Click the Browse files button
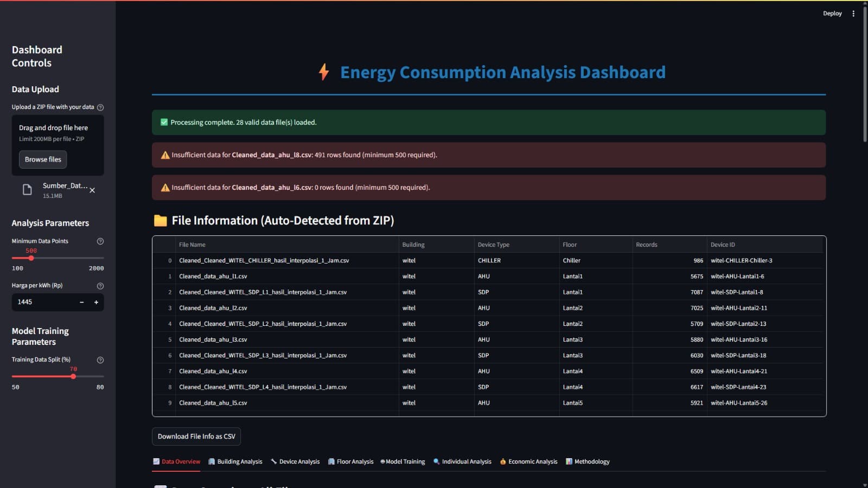This screenshot has width=868, height=488. point(43,159)
